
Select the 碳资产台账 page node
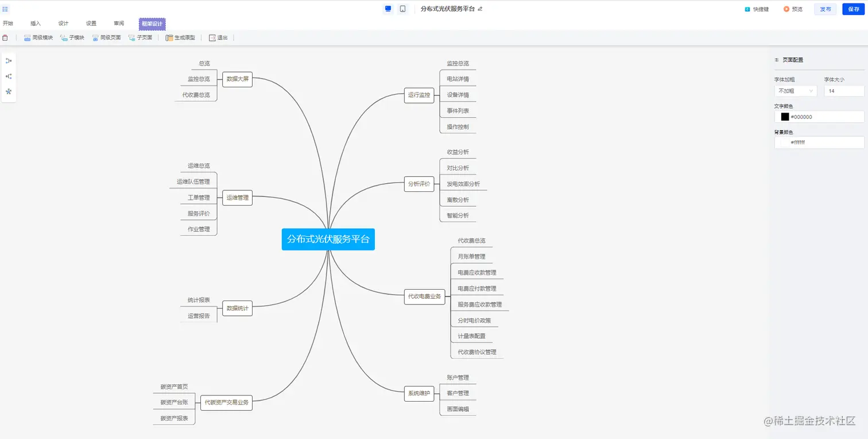click(x=174, y=402)
